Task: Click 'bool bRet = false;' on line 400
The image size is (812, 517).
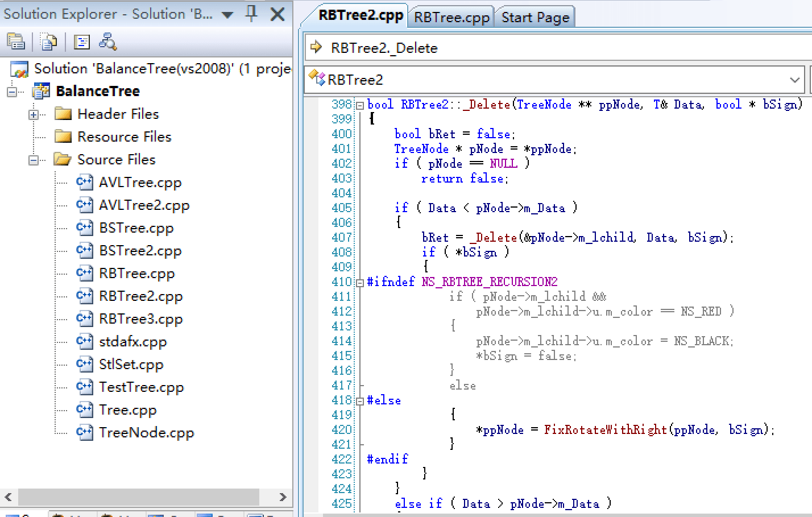Action: tap(455, 134)
